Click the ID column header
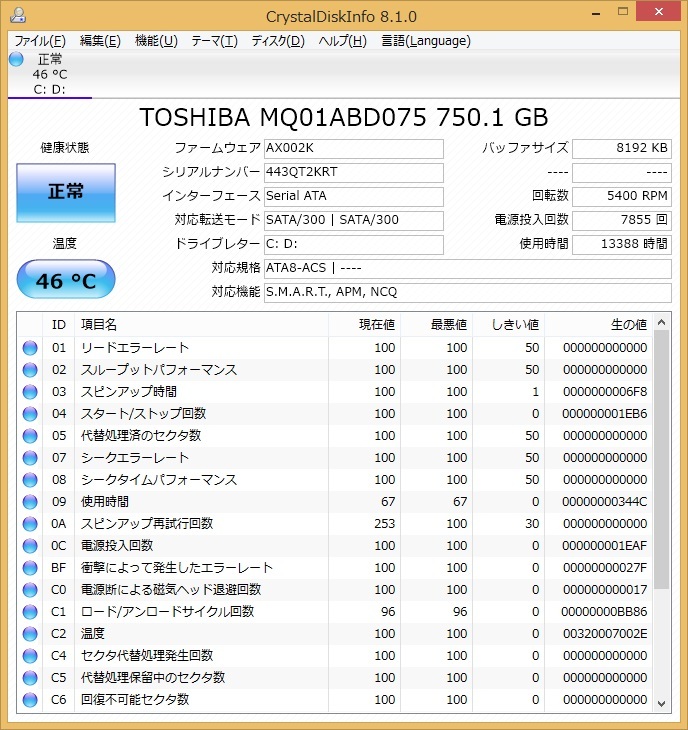Screen dimensions: 688x730 (x=59, y=324)
